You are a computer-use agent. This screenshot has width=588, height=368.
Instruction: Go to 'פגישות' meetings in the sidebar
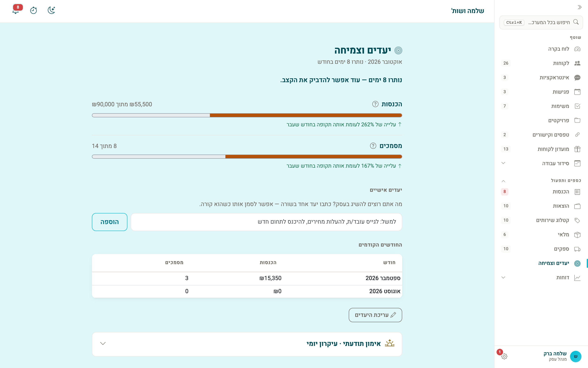541,92
